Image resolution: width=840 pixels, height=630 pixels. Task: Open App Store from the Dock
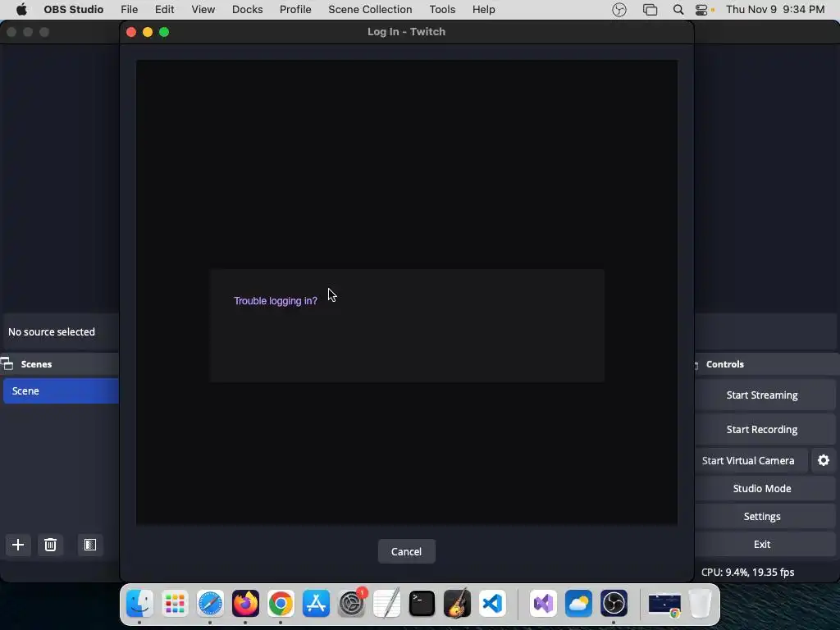tap(316, 604)
